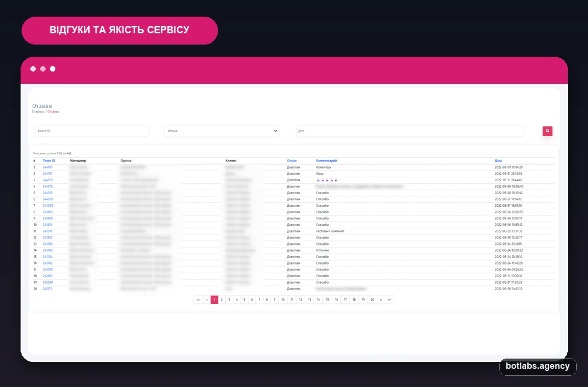Open ticket 244787
Image resolution: width=588 pixels, height=387 pixels.
(x=48, y=173)
